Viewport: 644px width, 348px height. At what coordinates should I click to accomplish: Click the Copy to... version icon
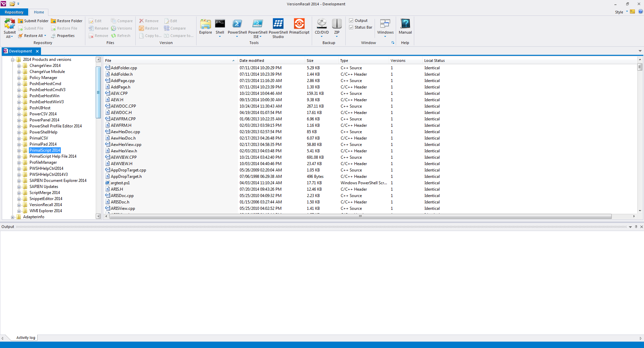[141, 36]
